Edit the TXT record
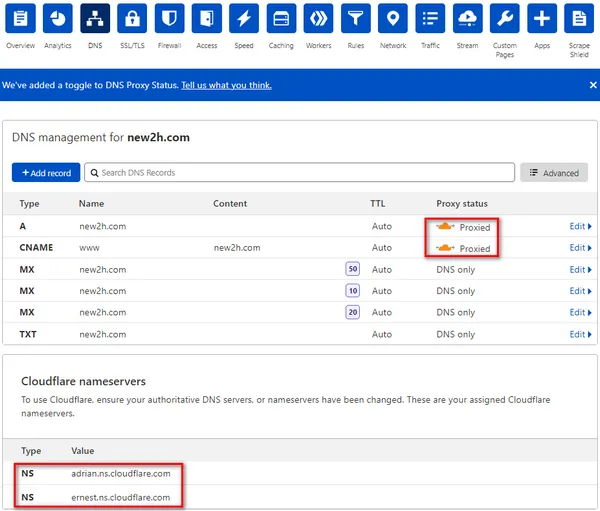The height and width of the screenshot is (511, 600). [580, 334]
